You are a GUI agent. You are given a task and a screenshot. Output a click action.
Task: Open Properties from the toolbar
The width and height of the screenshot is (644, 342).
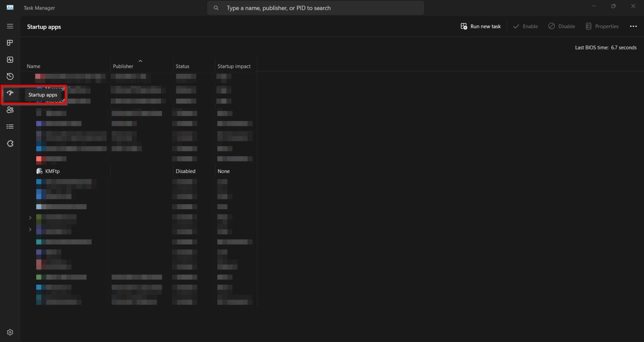pyautogui.click(x=602, y=27)
